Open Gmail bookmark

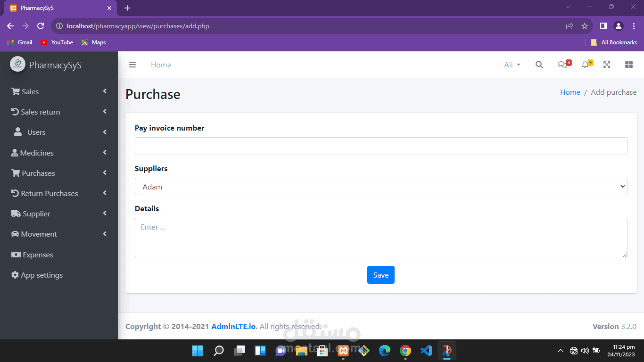click(x=20, y=42)
